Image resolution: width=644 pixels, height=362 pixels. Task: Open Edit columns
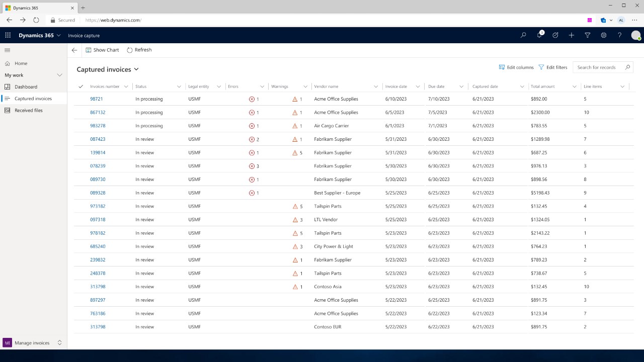(516, 67)
